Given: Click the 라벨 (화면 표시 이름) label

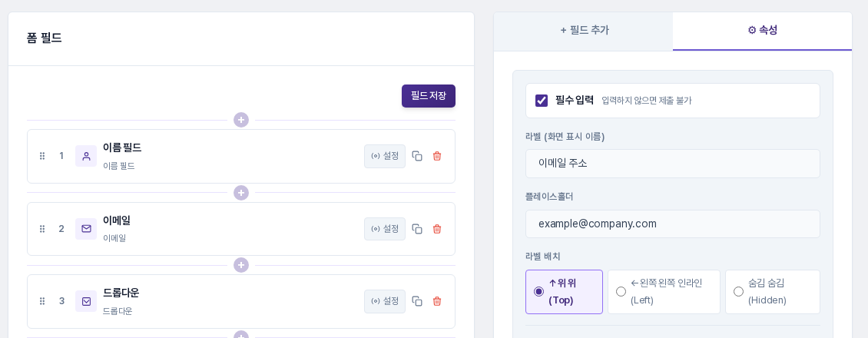Looking at the screenshot, I should click(565, 137).
